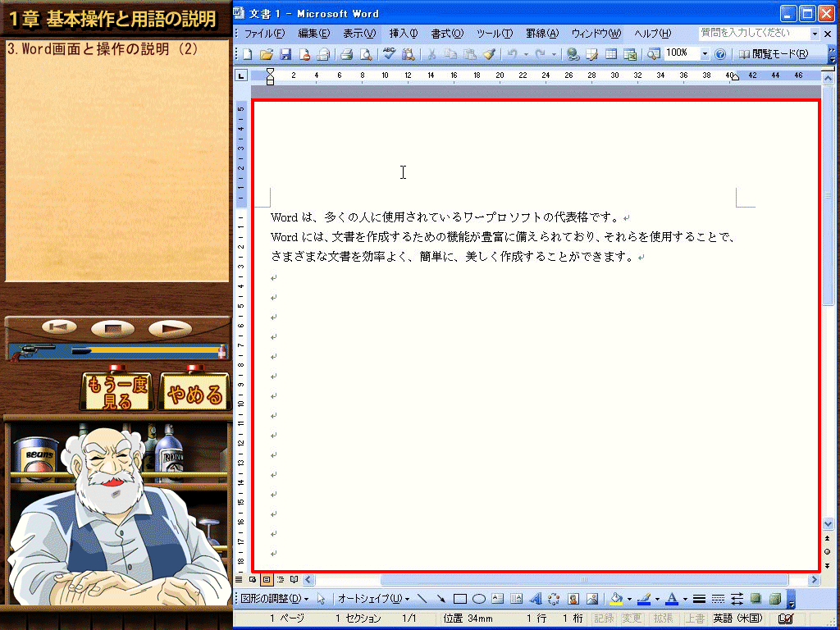Viewport: 840px width, 630px height.
Task: Save the document with the floppy icon
Action: point(285,54)
